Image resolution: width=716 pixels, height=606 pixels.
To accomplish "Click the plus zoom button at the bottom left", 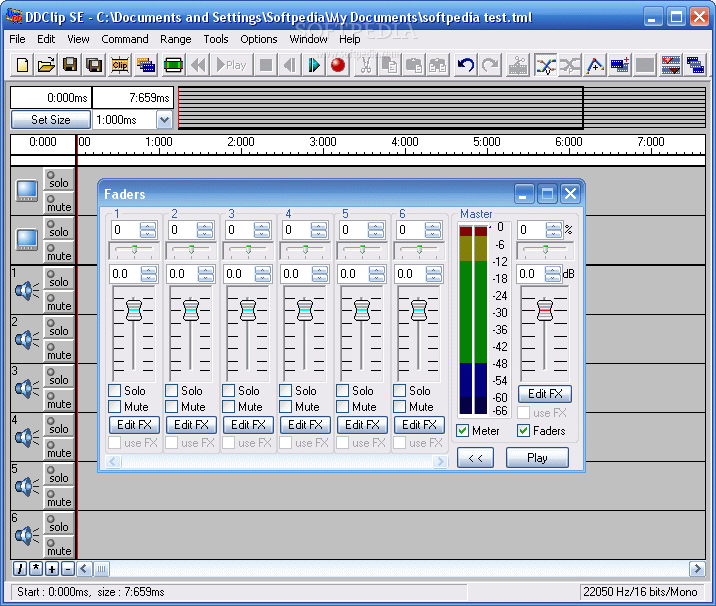I will [x=52, y=569].
